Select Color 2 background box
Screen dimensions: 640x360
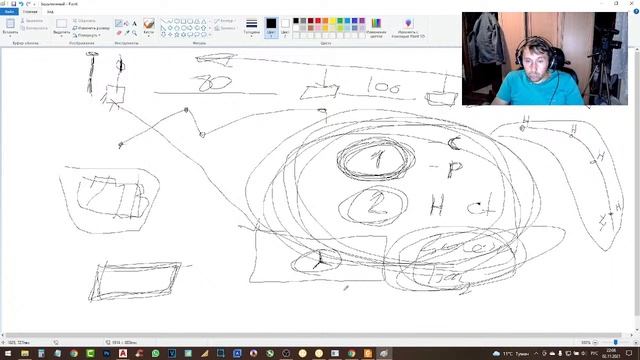point(285,27)
